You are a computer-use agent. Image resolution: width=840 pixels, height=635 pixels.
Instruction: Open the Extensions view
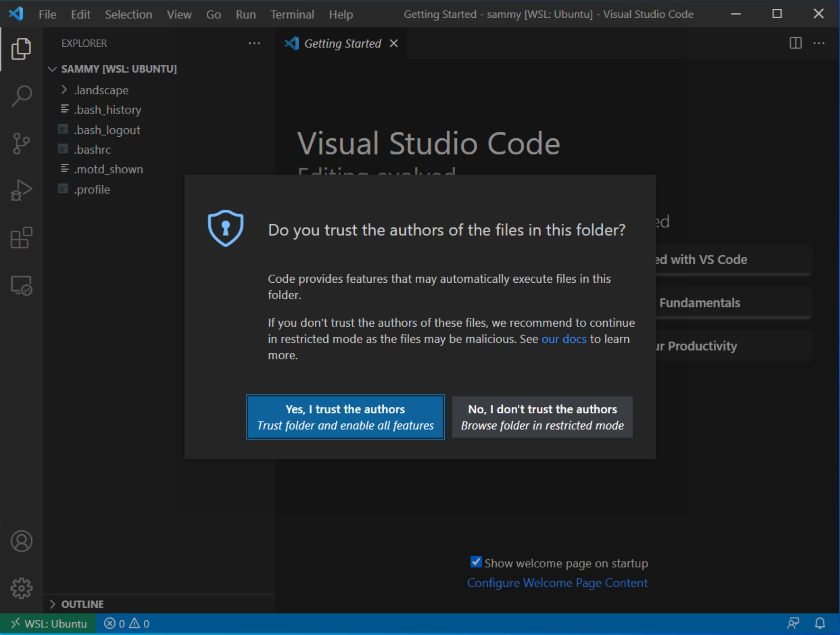point(21,238)
